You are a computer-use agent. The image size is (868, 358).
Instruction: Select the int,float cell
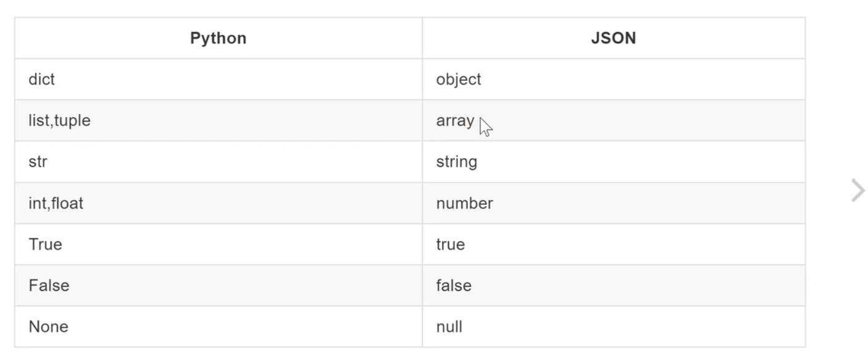(56, 204)
